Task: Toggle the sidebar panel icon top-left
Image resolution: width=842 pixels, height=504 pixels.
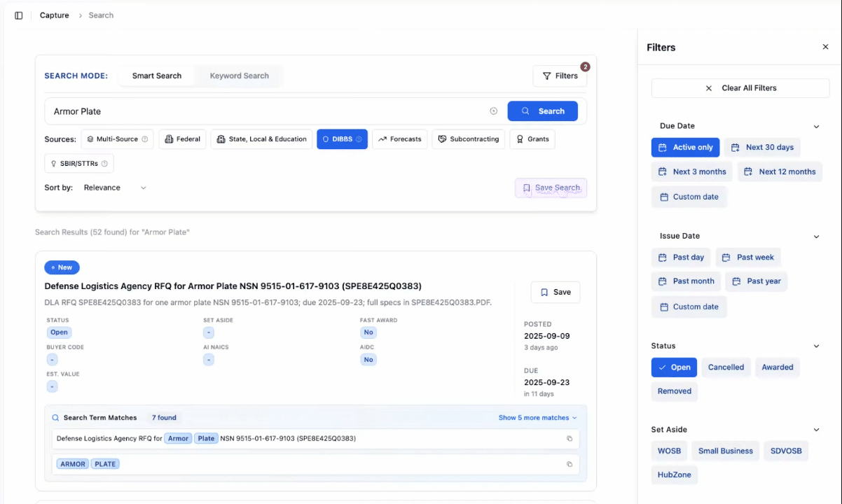Action: coord(18,15)
